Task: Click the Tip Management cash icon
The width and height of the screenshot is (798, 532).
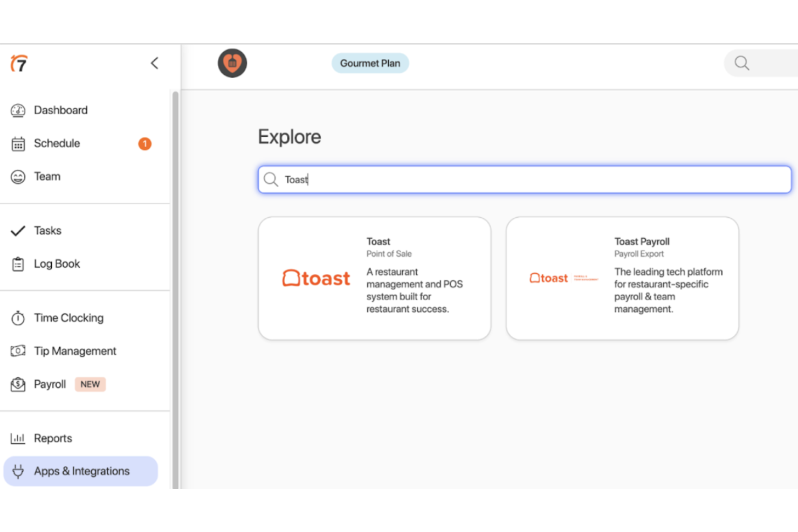Action: pyautogui.click(x=18, y=351)
